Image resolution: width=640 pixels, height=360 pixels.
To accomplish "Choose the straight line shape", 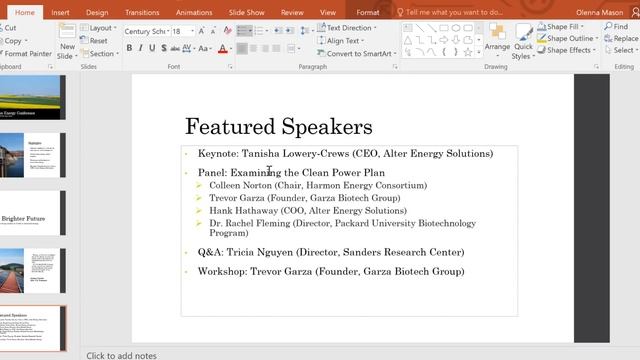I will [x=420, y=28].
